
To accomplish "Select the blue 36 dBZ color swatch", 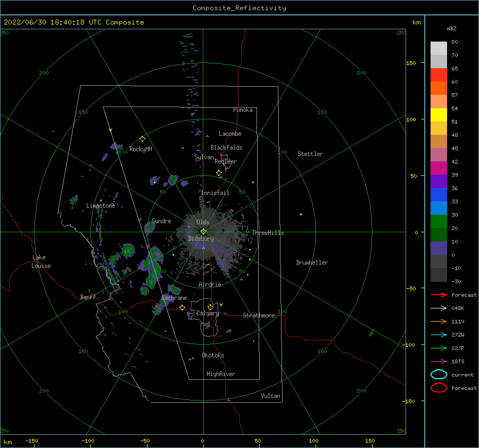I will pos(439,195).
